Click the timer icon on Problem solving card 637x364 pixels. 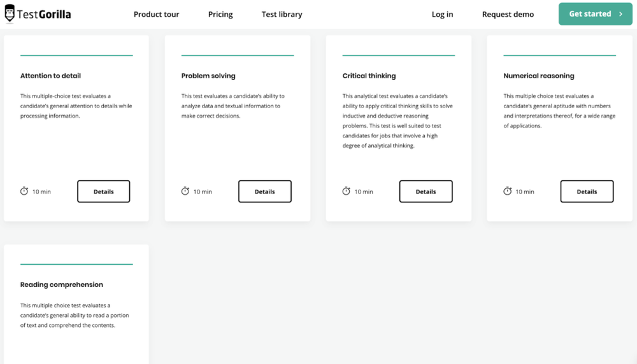[185, 191]
